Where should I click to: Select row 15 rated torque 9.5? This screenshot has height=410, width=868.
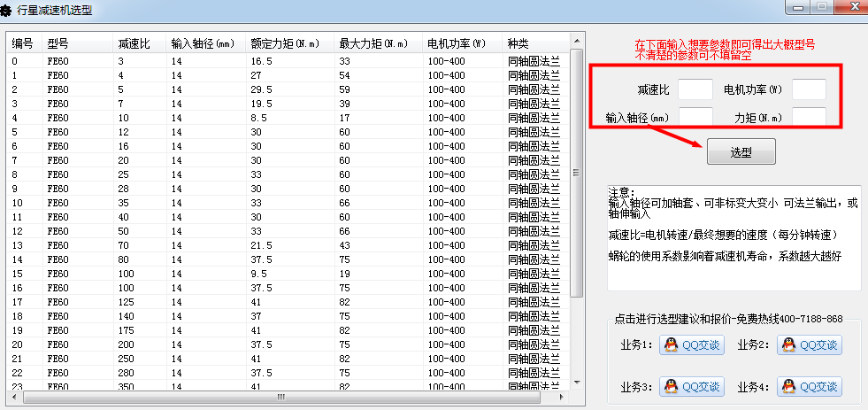(288, 273)
